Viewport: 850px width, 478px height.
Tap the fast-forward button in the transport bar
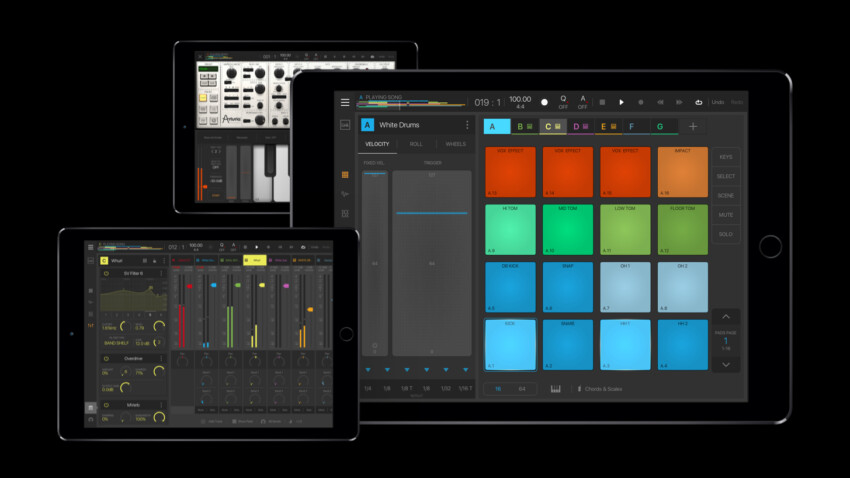pos(679,102)
